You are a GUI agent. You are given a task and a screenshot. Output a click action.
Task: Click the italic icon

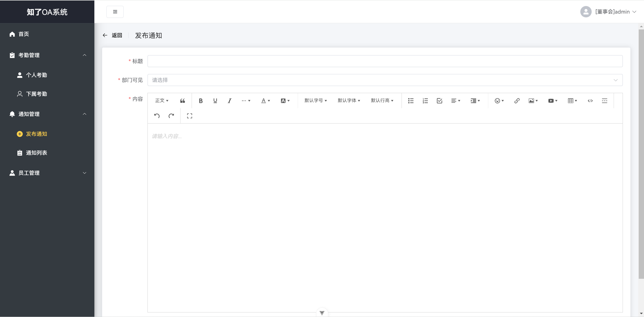[x=230, y=101]
